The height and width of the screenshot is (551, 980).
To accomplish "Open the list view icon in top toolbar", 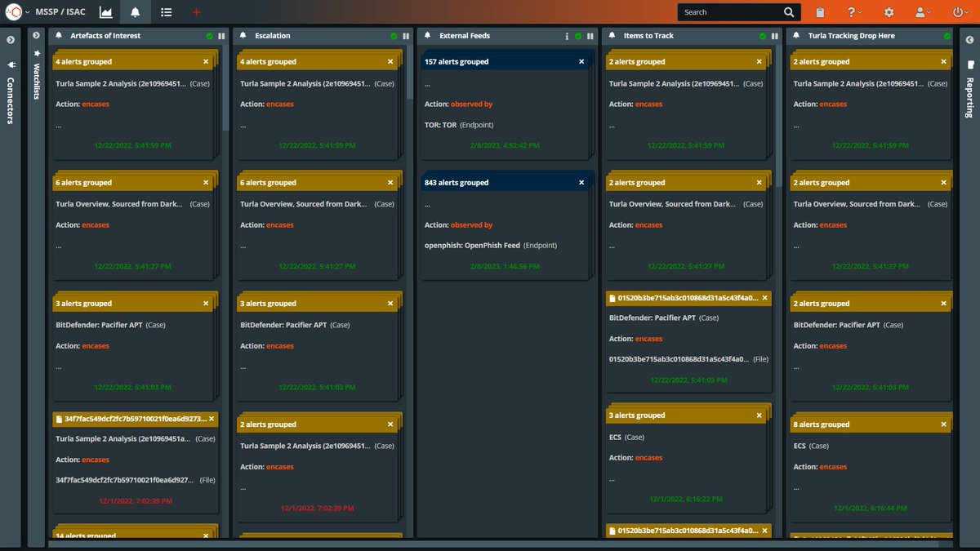I will 166,12.
